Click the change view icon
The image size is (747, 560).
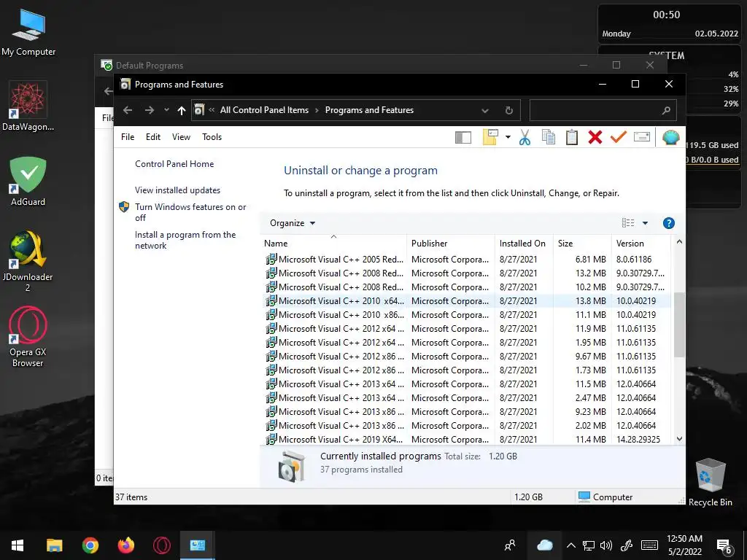tap(628, 223)
